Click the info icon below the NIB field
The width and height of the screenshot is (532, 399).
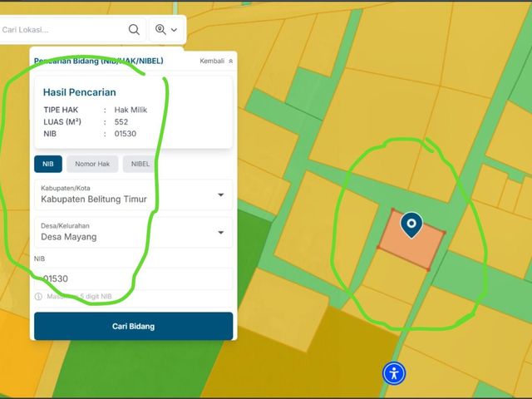(x=38, y=297)
